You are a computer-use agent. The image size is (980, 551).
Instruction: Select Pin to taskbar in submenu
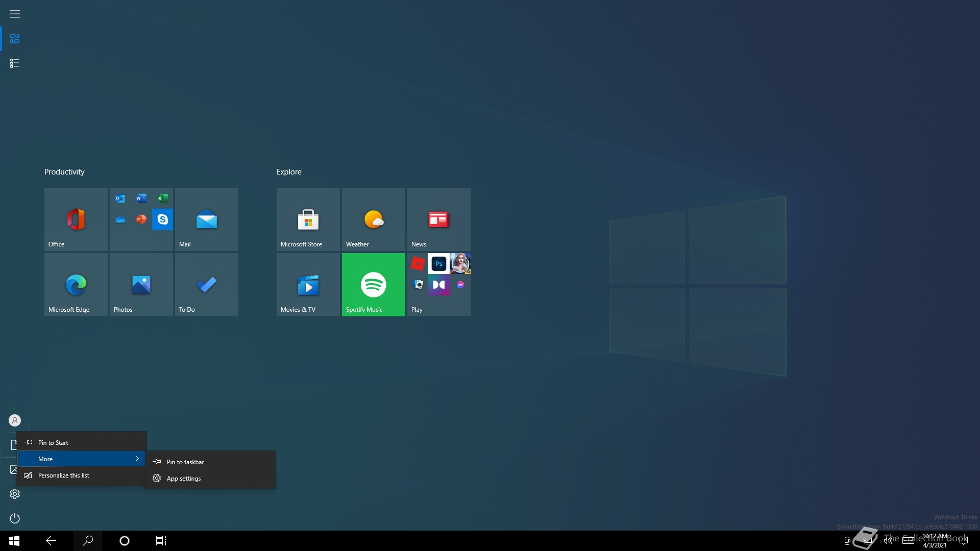coord(210,462)
